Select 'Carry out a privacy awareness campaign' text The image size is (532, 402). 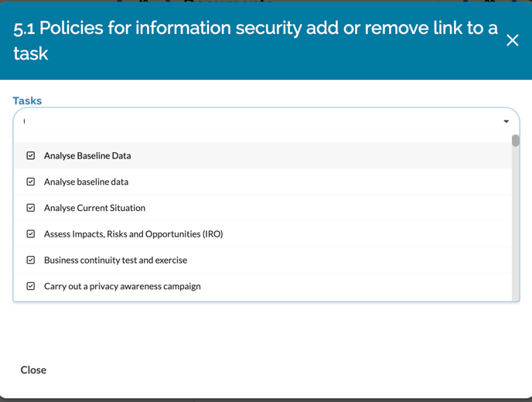pos(122,286)
